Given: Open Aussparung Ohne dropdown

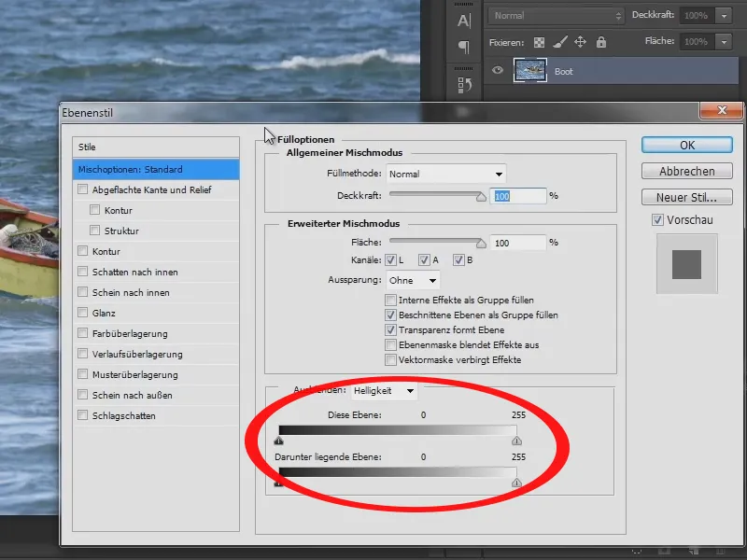Looking at the screenshot, I should (x=413, y=281).
